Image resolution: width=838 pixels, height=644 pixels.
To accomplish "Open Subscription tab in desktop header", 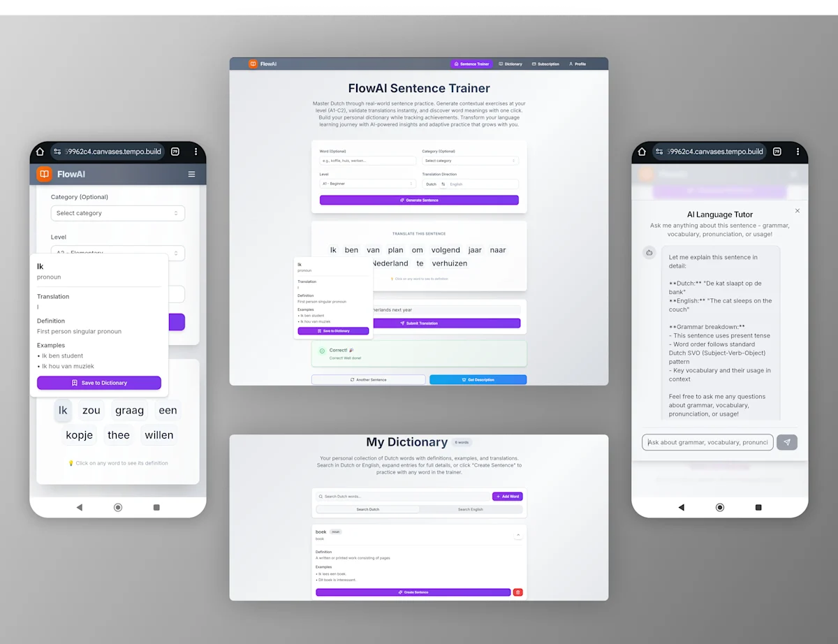I will [x=545, y=64].
